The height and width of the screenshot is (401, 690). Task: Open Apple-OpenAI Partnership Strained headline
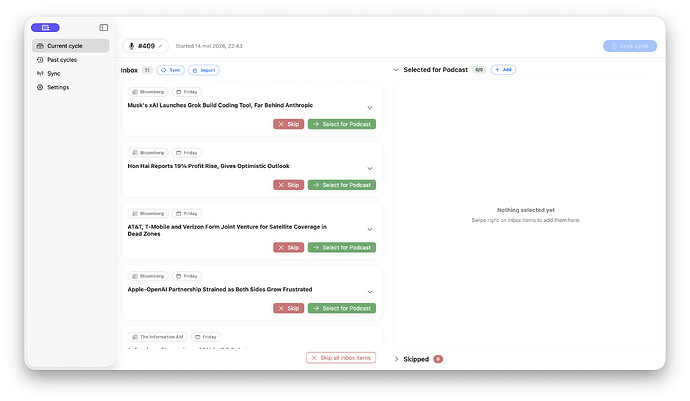coord(220,289)
